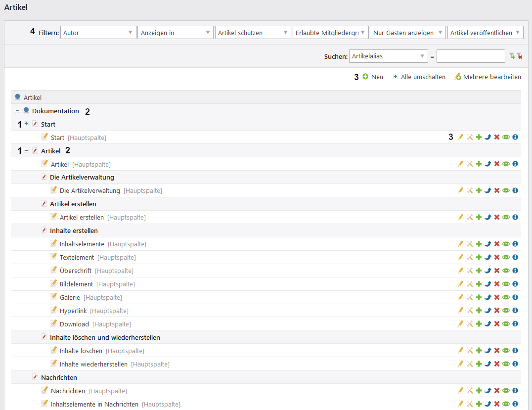Toggle the eye icon for Artikel erstellen
This screenshot has height=410, width=532.
pyautogui.click(x=506, y=217)
